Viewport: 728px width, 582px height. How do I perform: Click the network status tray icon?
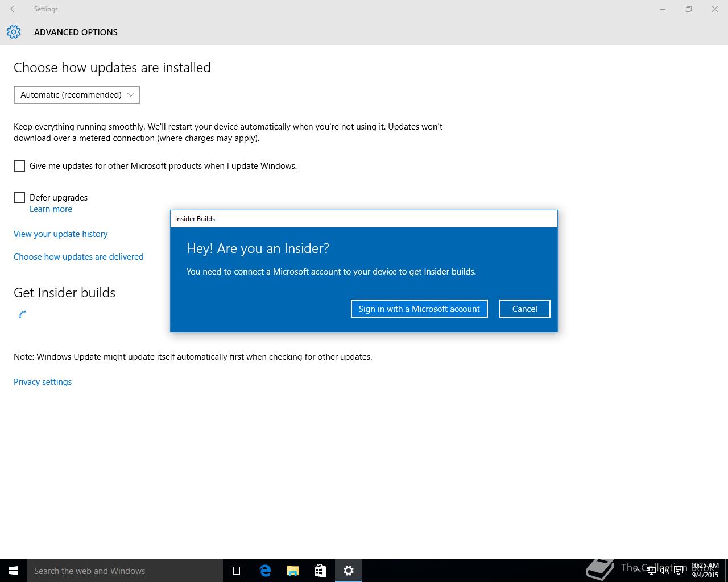(651, 571)
